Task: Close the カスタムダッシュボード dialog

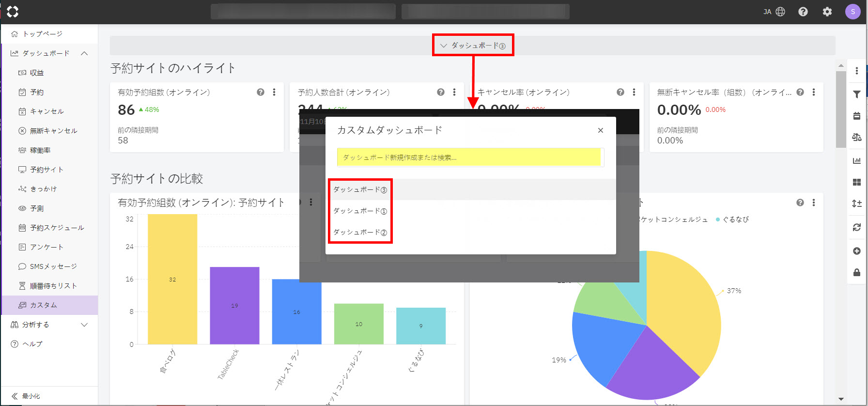Action: [x=601, y=130]
